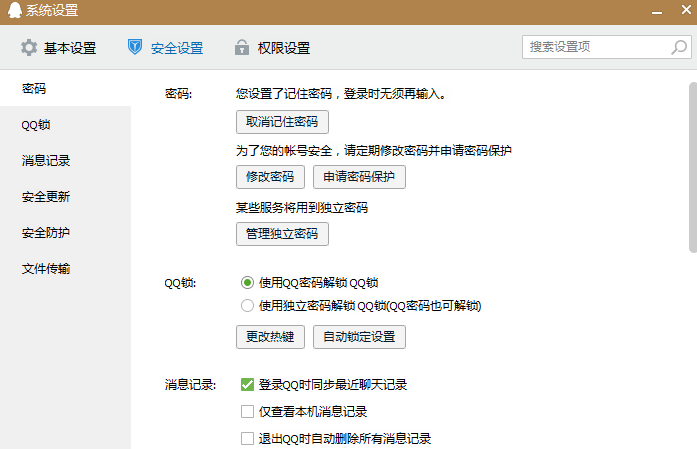Click the gear icon for 基本设置

pos(29,48)
